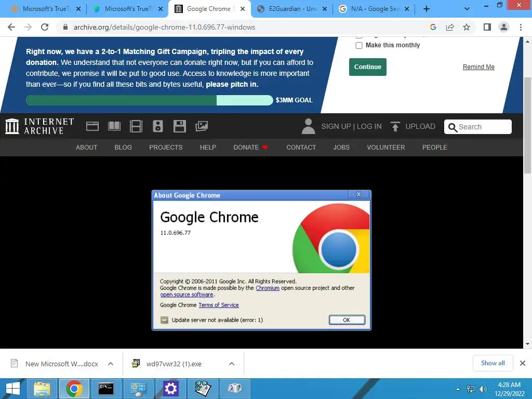Open the Terms of Service link
532x399 pixels.
(219, 305)
